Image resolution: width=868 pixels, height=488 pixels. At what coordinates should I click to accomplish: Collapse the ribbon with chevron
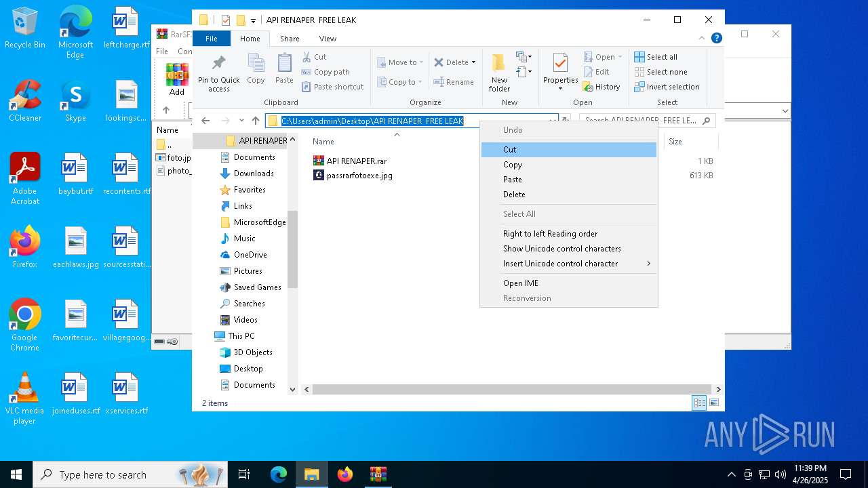pos(701,39)
